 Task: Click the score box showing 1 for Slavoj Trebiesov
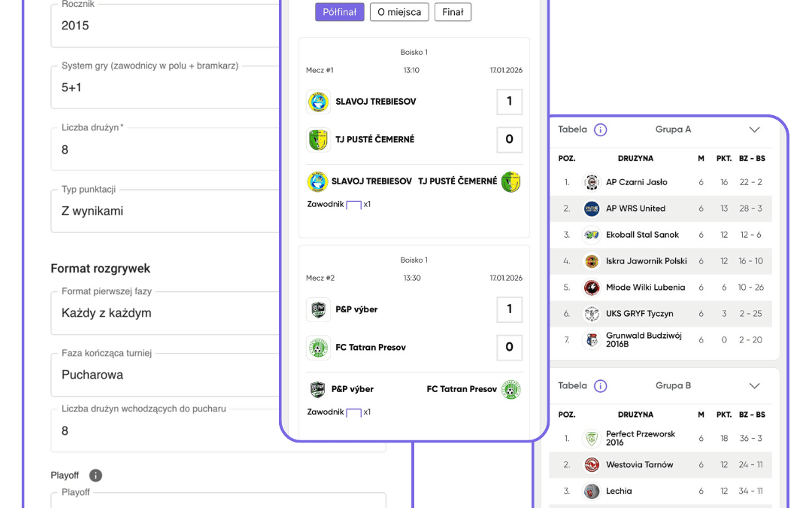click(x=509, y=102)
